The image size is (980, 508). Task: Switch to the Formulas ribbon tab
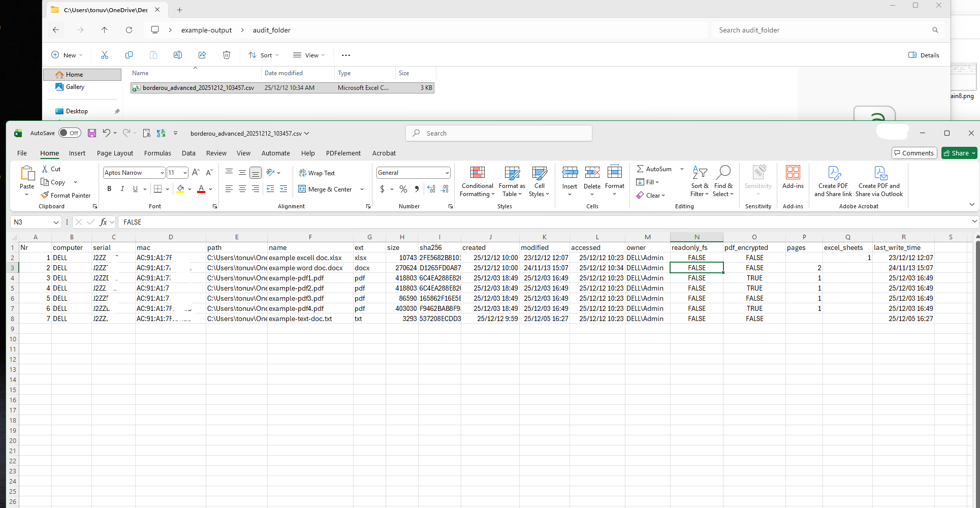(157, 153)
